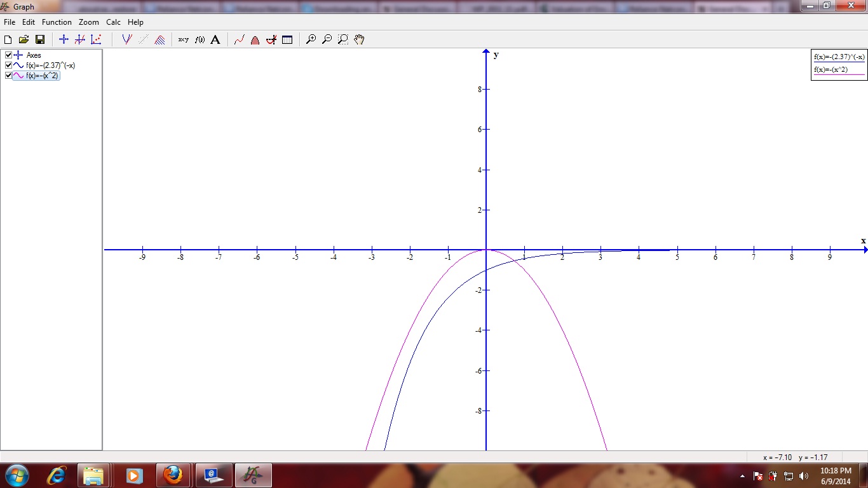The height and width of the screenshot is (488, 868).
Task: Toggle checkbox for f(x)=-(2.37)^(-x)
Action: [8, 65]
